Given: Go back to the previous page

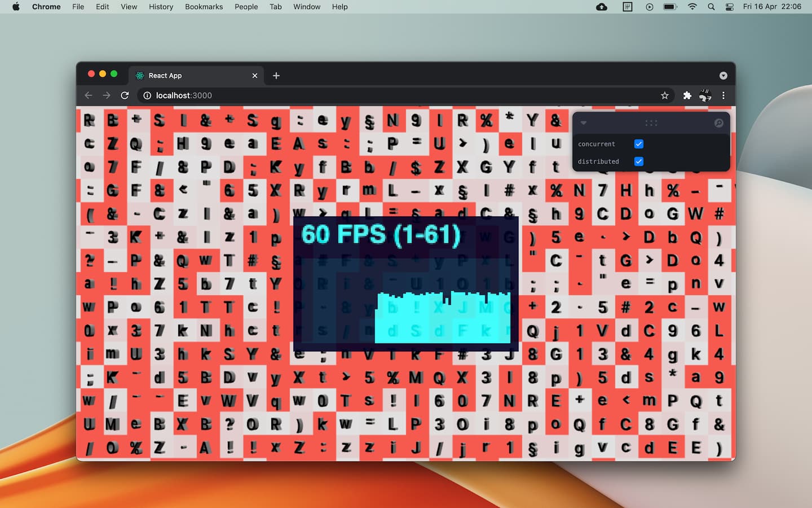Looking at the screenshot, I should coord(89,95).
